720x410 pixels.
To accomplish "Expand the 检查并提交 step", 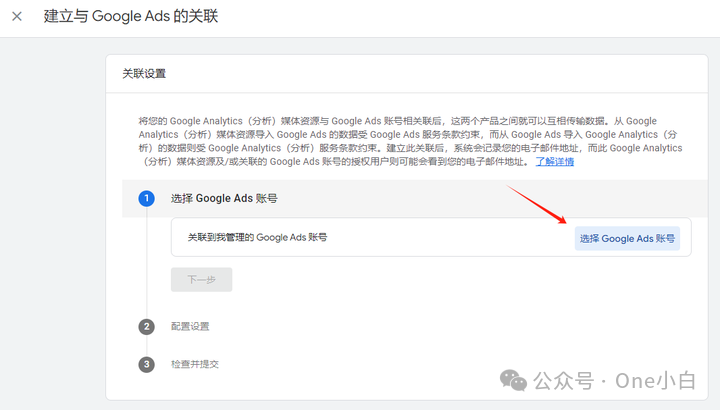I will (195, 364).
